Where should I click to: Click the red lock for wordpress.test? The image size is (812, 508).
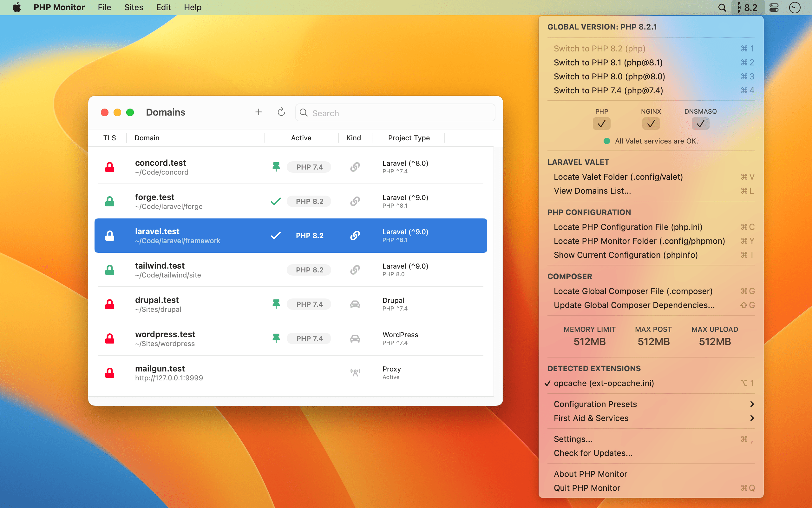tap(110, 338)
